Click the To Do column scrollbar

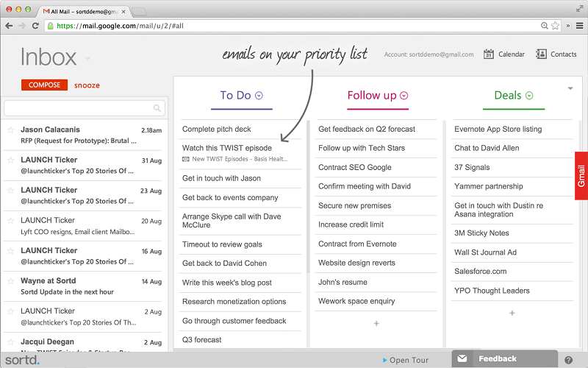308,197
